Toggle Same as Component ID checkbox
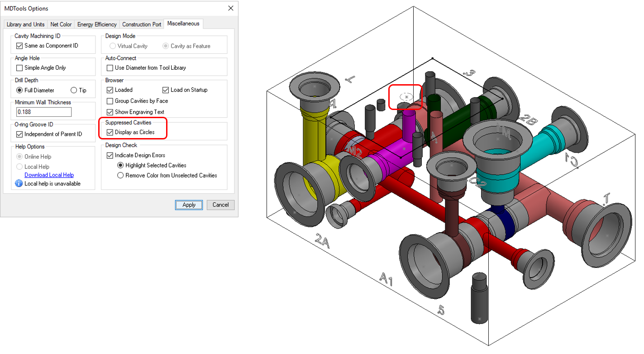644x354 pixels. click(19, 46)
